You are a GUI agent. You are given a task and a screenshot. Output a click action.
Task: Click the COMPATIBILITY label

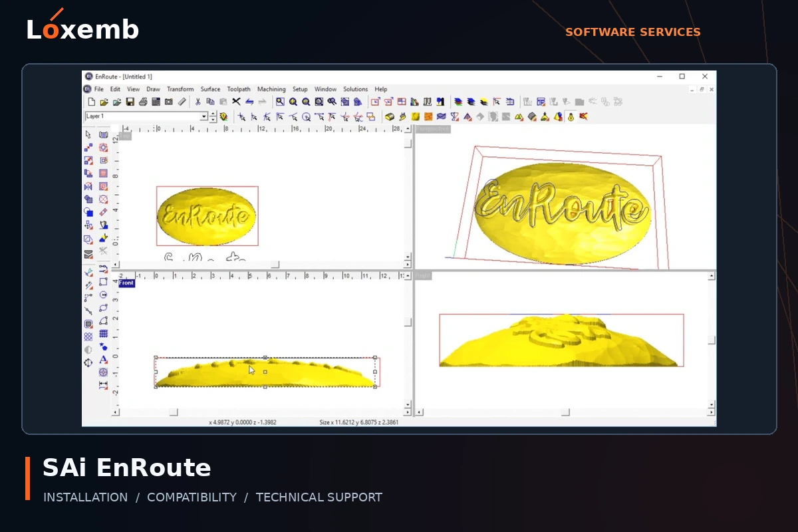tap(192, 497)
